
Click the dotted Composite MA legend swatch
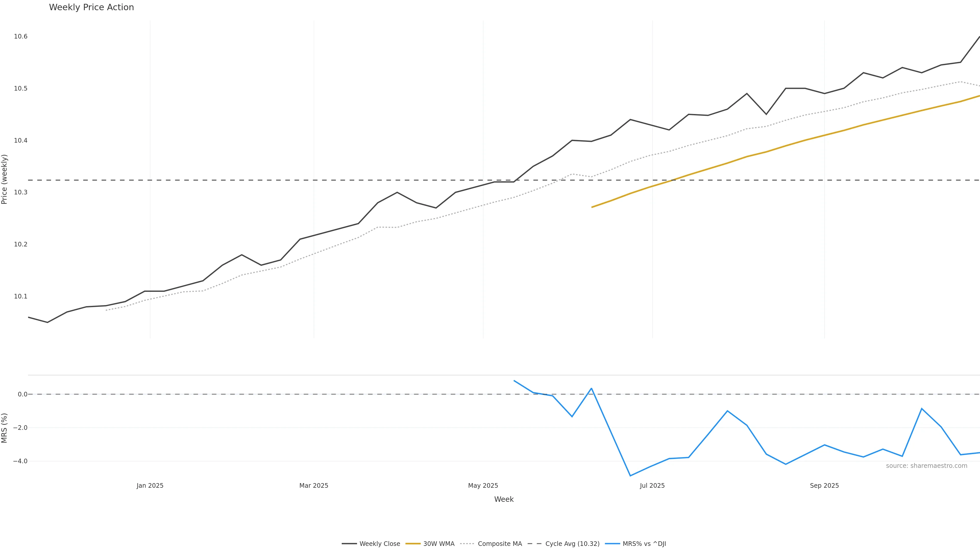pyautogui.click(x=467, y=544)
